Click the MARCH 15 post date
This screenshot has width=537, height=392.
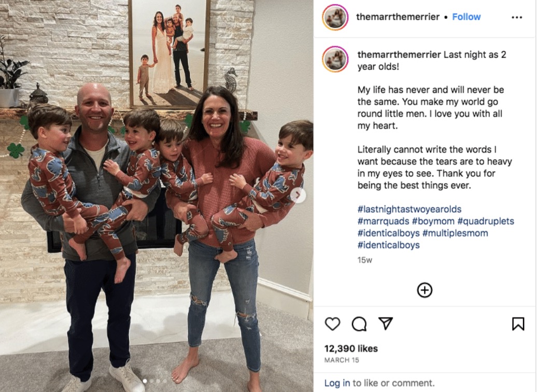pos(342,360)
